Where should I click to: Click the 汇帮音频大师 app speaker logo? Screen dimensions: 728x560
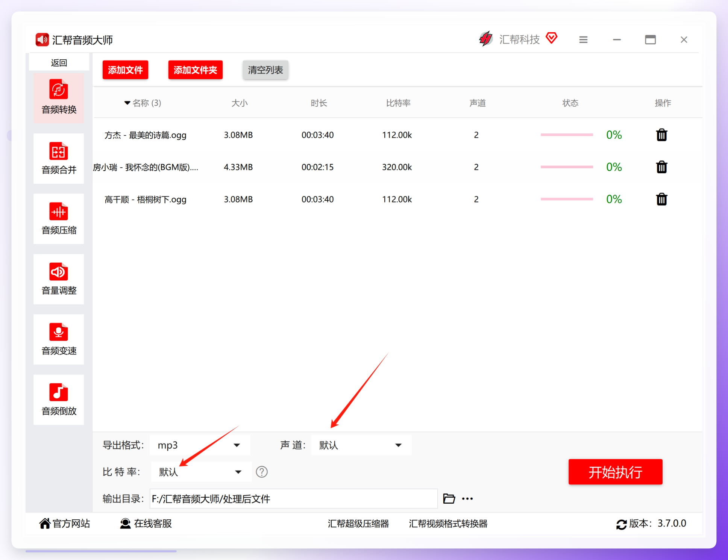[42, 39]
